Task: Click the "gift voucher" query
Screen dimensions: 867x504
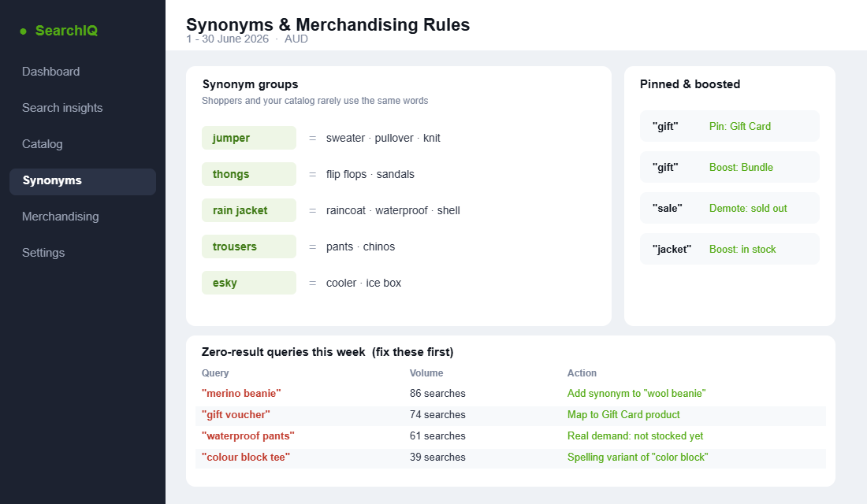Action: pyautogui.click(x=236, y=414)
